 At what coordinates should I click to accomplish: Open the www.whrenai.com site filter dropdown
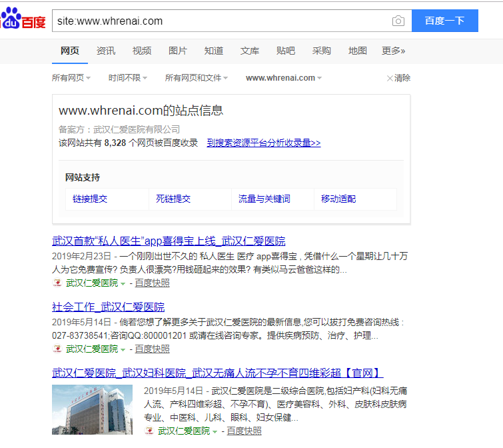pyautogui.click(x=284, y=78)
